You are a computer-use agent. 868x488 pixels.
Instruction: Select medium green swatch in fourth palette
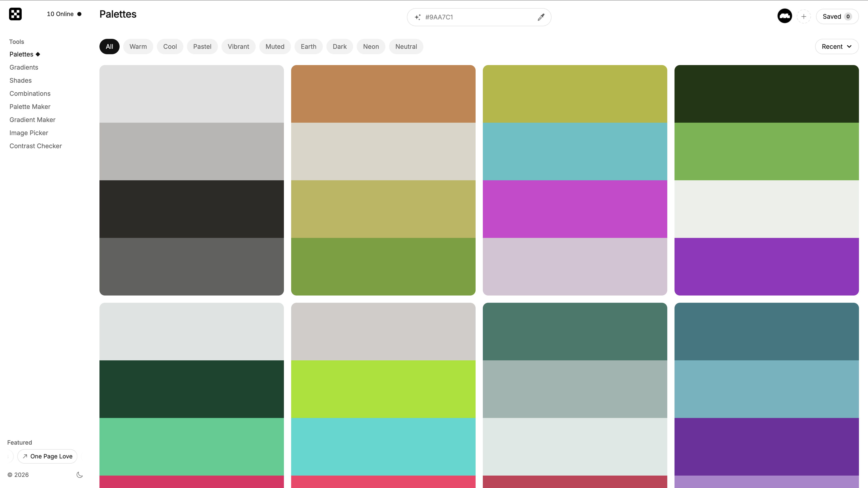click(x=767, y=152)
